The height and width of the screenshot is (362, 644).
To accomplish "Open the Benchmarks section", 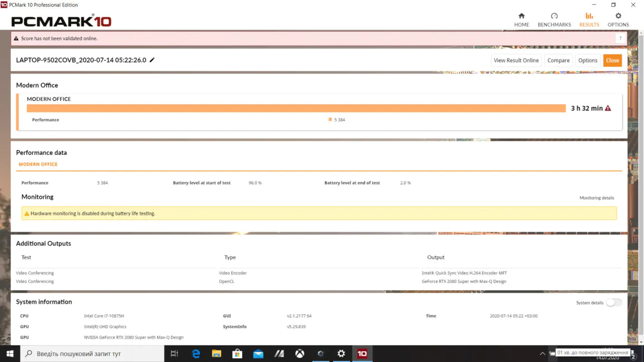I will point(554,19).
